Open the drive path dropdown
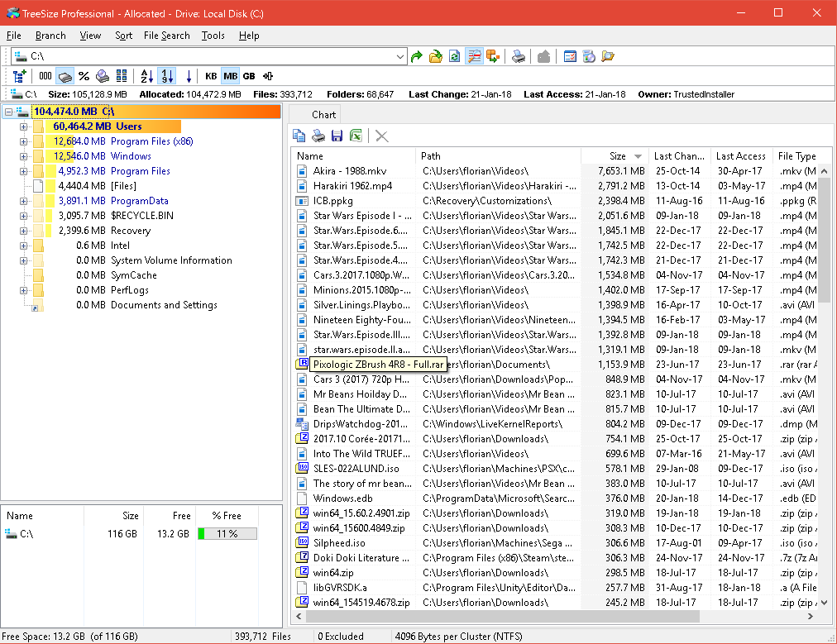The width and height of the screenshot is (837, 644). (400, 56)
